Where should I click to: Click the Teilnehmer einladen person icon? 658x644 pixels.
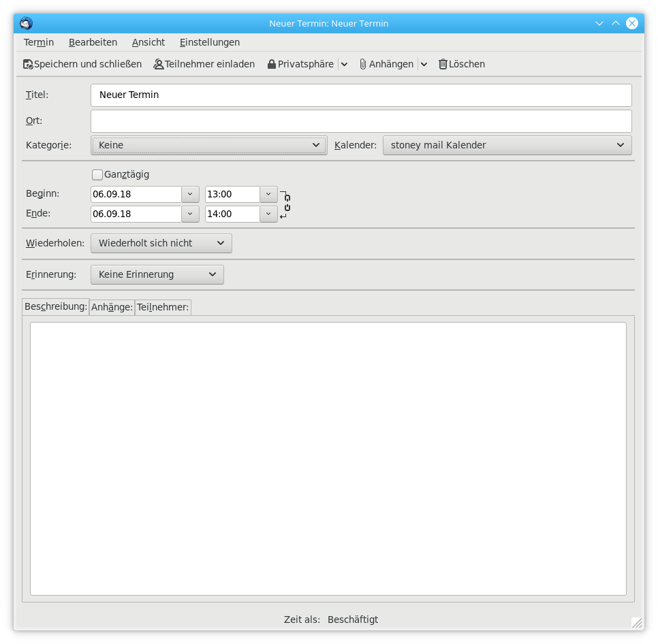[x=159, y=64]
